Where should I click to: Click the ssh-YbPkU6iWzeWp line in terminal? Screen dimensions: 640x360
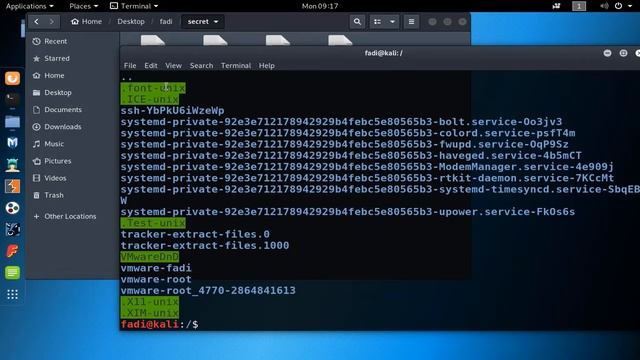172,111
